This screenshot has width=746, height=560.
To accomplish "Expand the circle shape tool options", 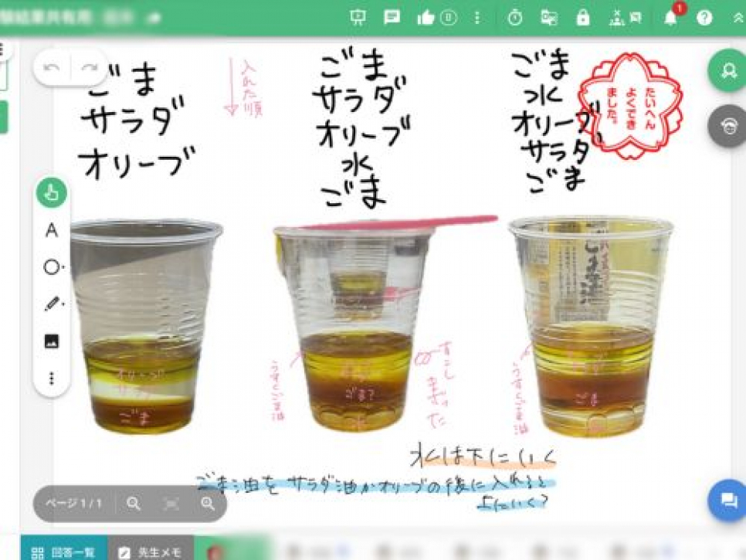I will (x=52, y=267).
